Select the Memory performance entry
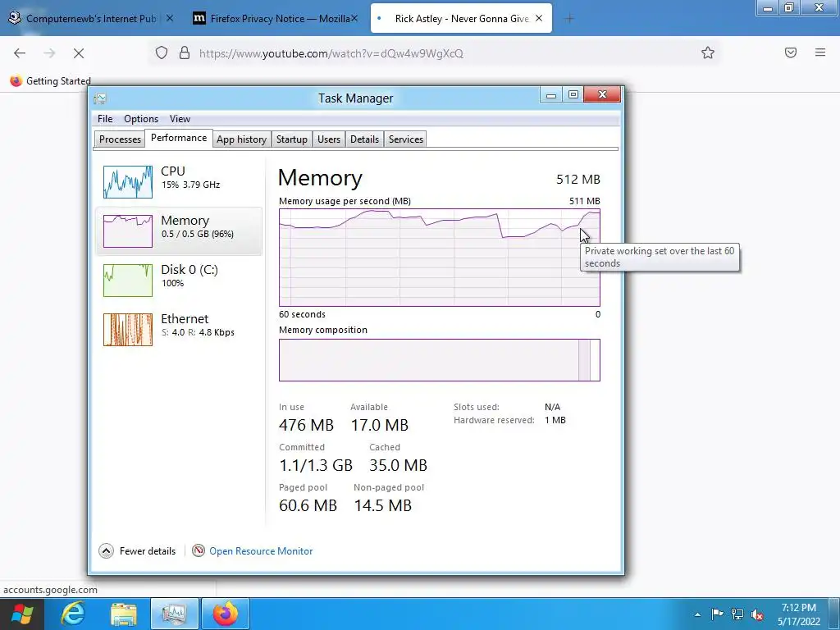Image resolution: width=840 pixels, height=630 pixels. click(x=180, y=231)
